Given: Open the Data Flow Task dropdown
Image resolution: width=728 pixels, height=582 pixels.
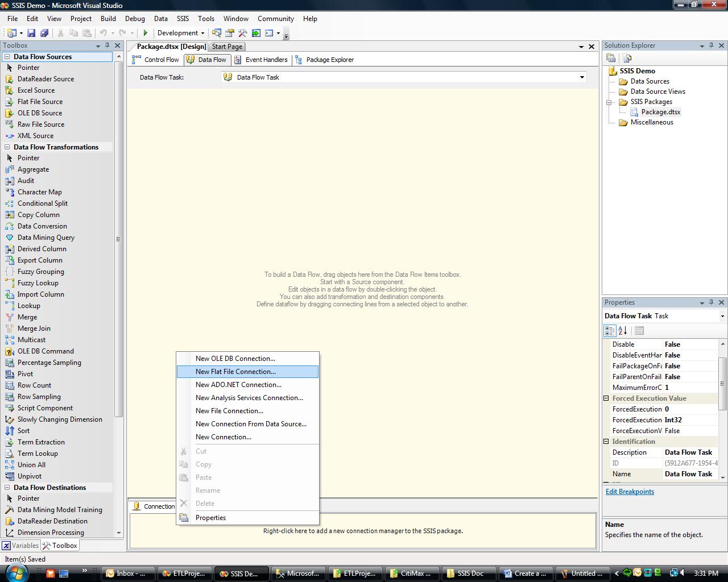Looking at the screenshot, I should point(582,77).
